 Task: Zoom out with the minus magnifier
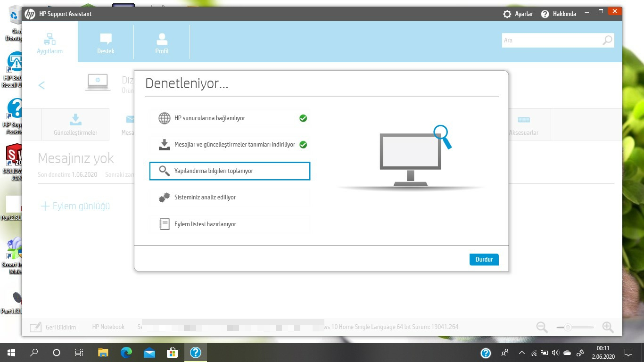(x=542, y=327)
